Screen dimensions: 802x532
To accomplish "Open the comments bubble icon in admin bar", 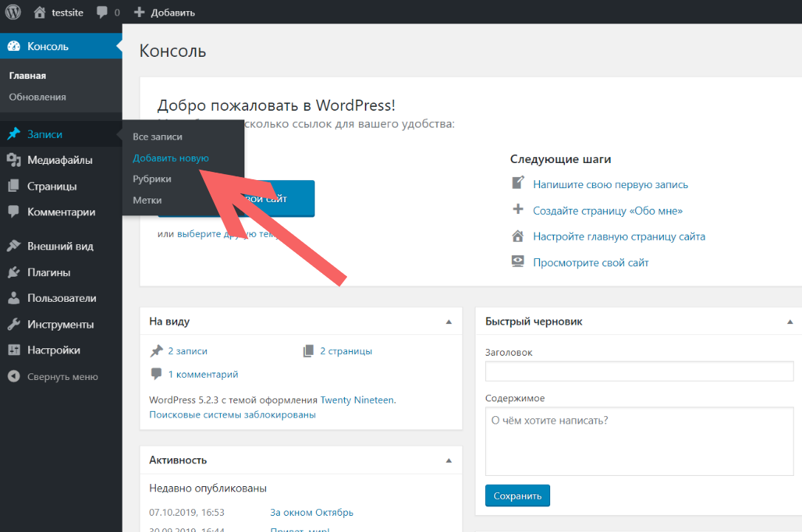I will 102,13.
